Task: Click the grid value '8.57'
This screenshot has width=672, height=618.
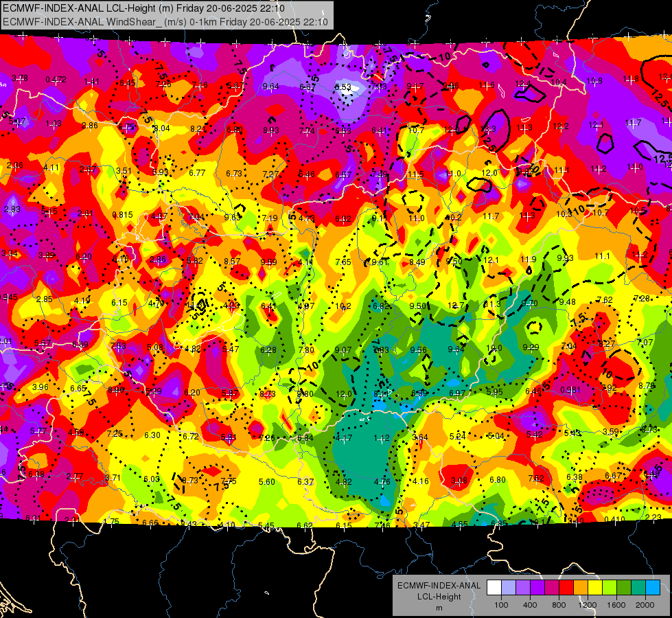Action: click(232, 261)
